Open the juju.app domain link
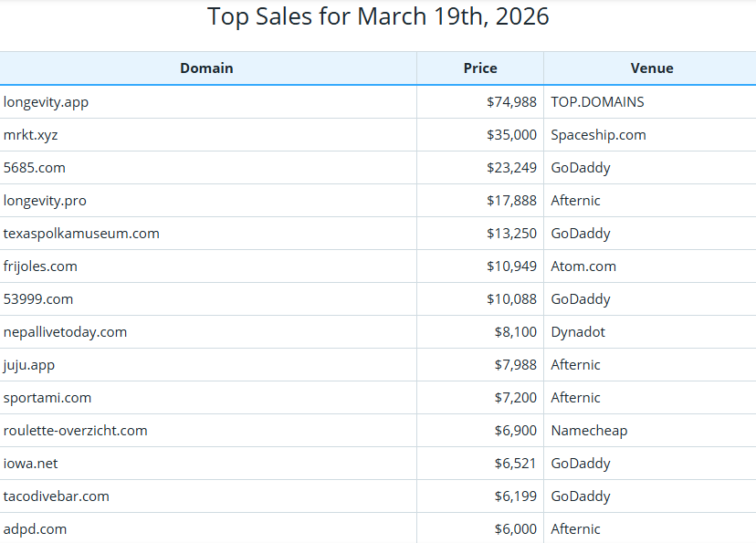The image size is (756, 543). [27, 364]
